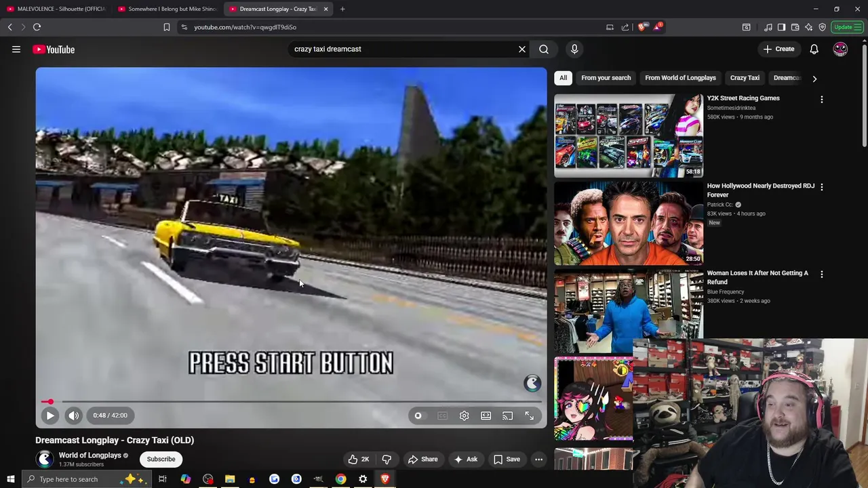Screen dimensions: 868x488
Task: Dislike the video
Action: 387,460
